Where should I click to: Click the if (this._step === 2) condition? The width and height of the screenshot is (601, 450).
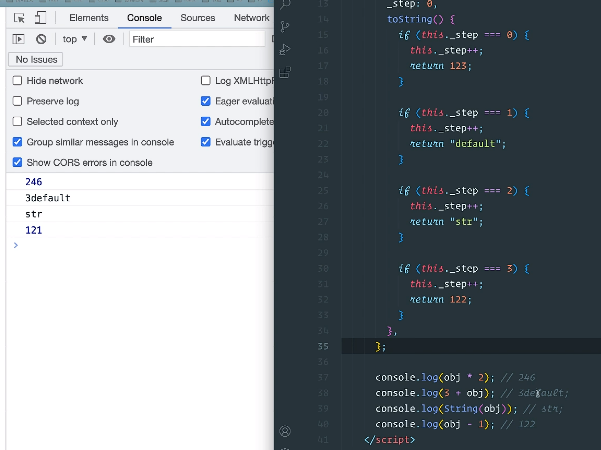(464, 191)
